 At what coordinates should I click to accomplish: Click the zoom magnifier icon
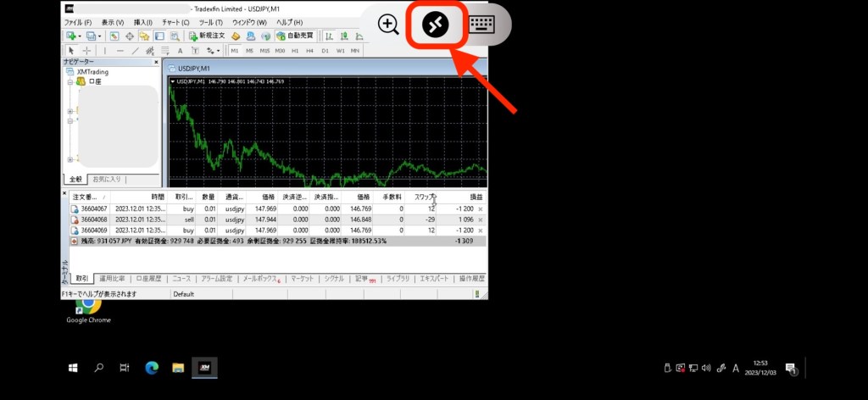click(388, 25)
